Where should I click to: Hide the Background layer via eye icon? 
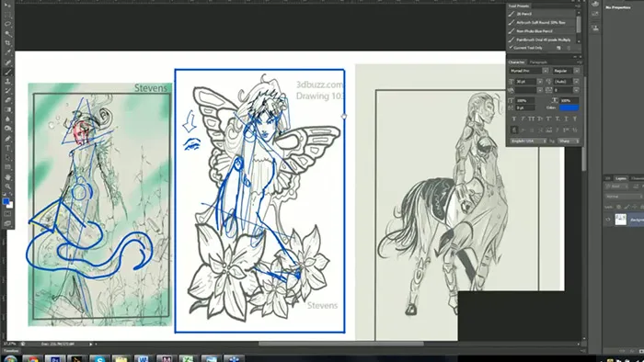[608, 220]
